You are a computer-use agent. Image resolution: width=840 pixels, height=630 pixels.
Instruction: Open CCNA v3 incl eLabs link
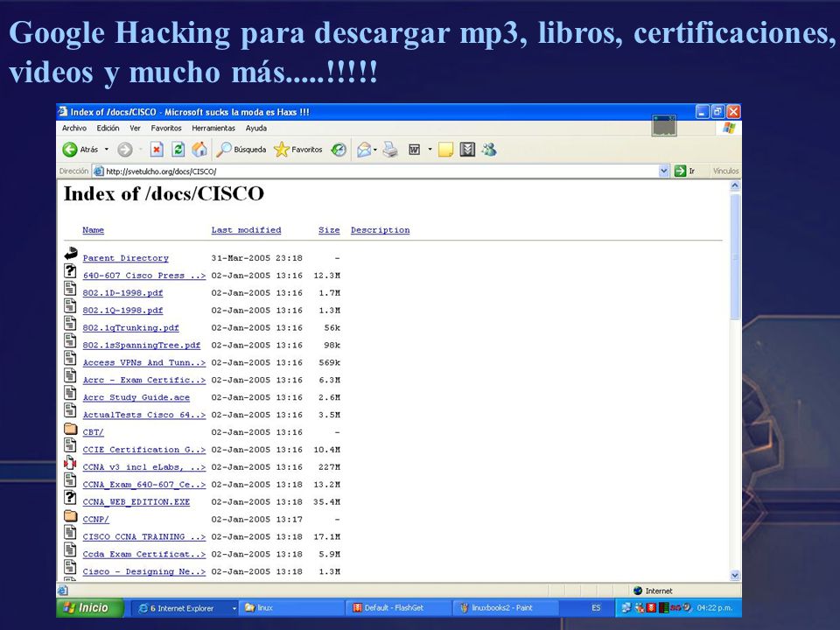144,467
